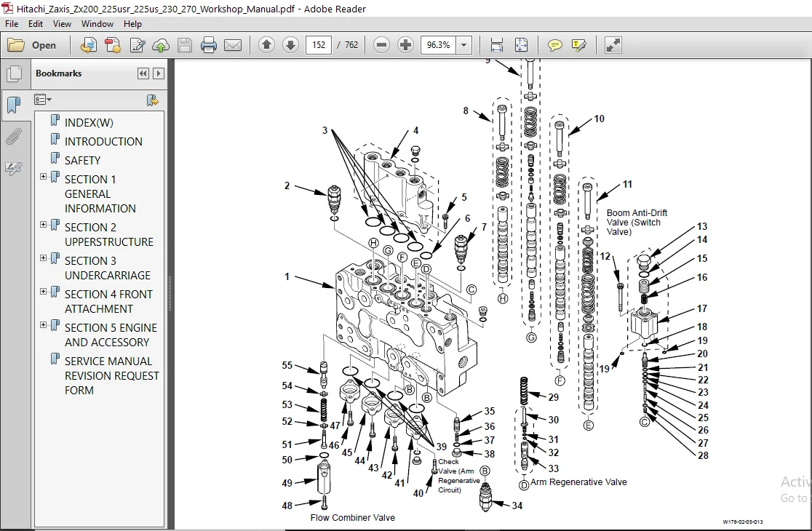This screenshot has height=531, width=812.
Task: Click the fit one full page icon
Action: (x=521, y=46)
